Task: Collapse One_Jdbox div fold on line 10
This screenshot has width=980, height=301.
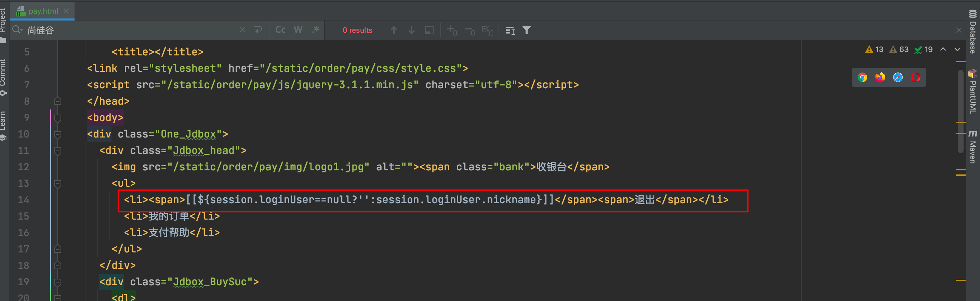Action: 58,134
